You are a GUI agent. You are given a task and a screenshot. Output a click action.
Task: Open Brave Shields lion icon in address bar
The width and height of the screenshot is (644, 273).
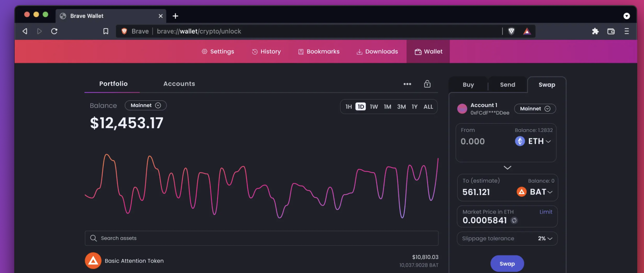click(x=511, y=31)
